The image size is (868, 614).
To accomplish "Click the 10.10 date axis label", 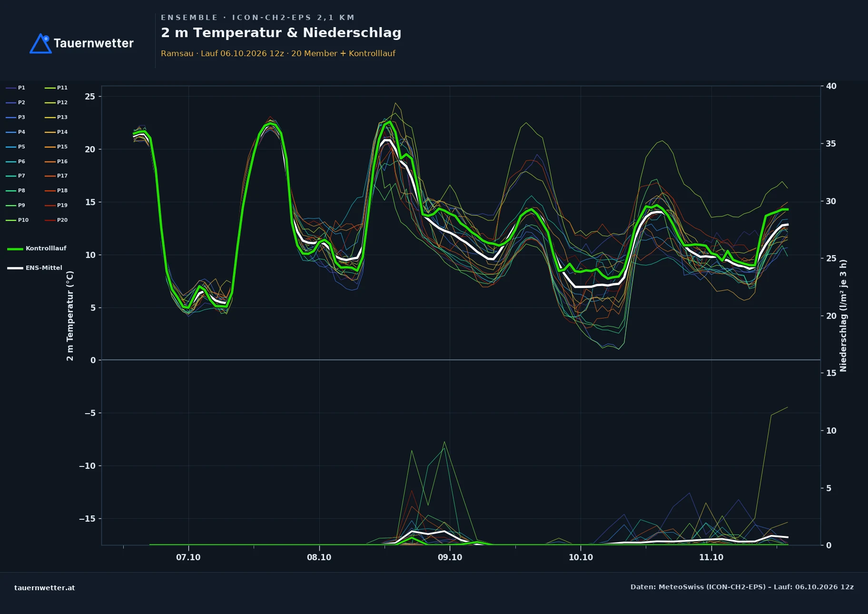I will point(581,557).
